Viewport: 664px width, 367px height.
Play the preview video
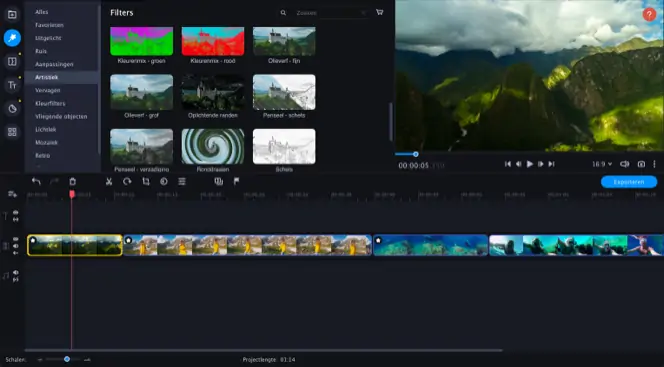(x=529, y=164)
